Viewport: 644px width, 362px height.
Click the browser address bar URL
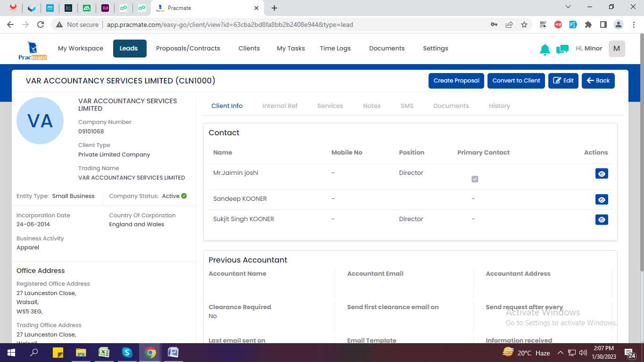230,25
